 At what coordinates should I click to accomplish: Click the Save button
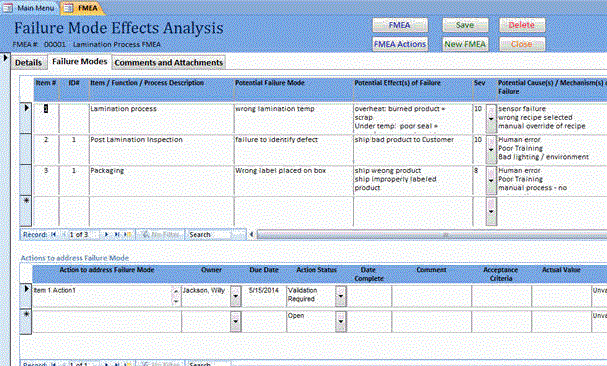pos(465,25)
